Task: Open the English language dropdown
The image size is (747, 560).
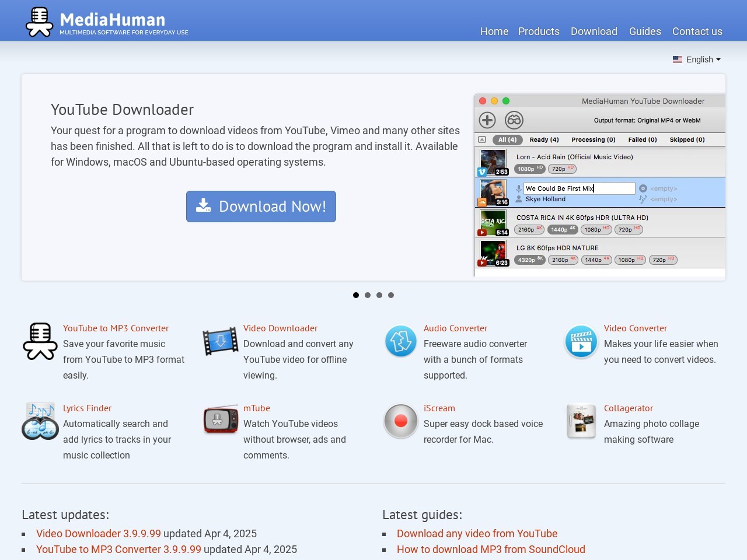Action: [x=697, y=60]
